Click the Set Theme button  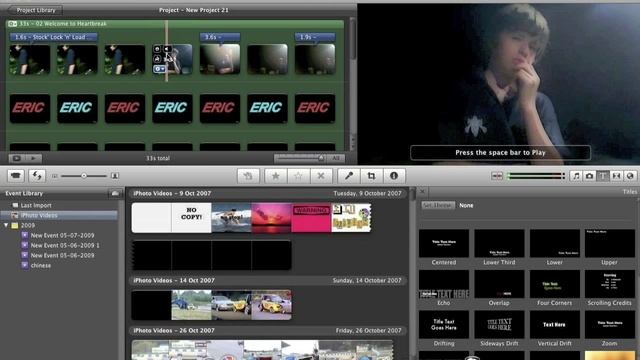(437, 205)
